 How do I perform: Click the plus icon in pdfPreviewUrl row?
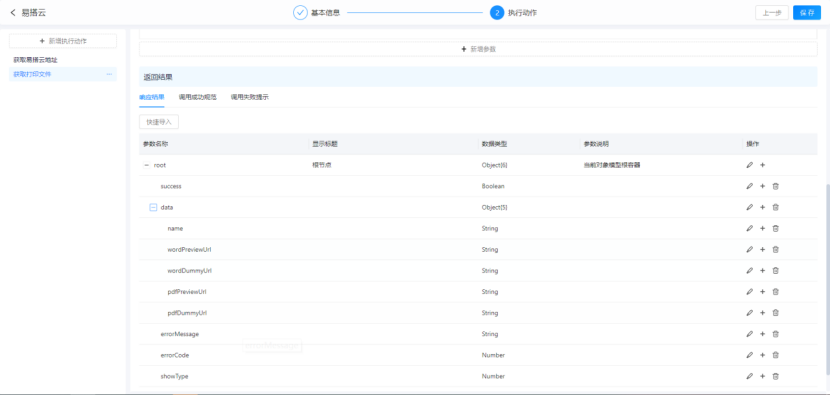(x=762, y=292)
